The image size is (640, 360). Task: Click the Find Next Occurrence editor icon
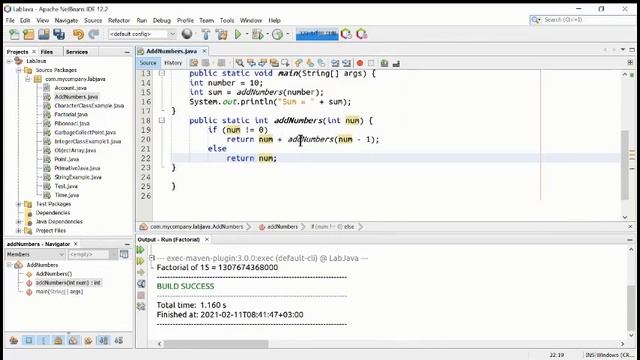(x=262, y=63)
